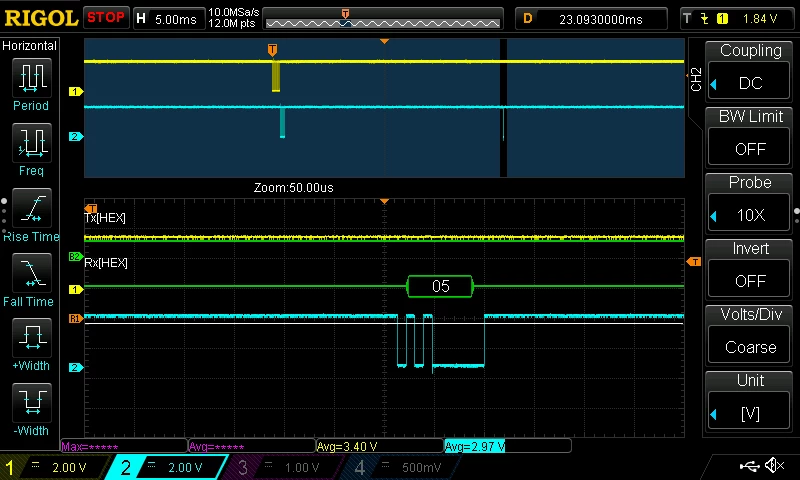This screenshot has height=480, width=800.
Task: Click the Max=***** measurement readout
Action: tap(124, 446)
